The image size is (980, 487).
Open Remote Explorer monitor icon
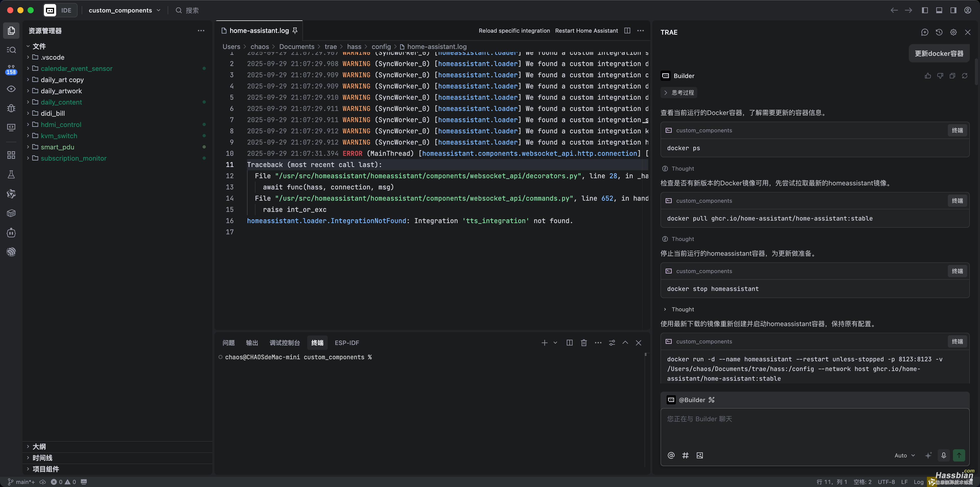(11, 127)
